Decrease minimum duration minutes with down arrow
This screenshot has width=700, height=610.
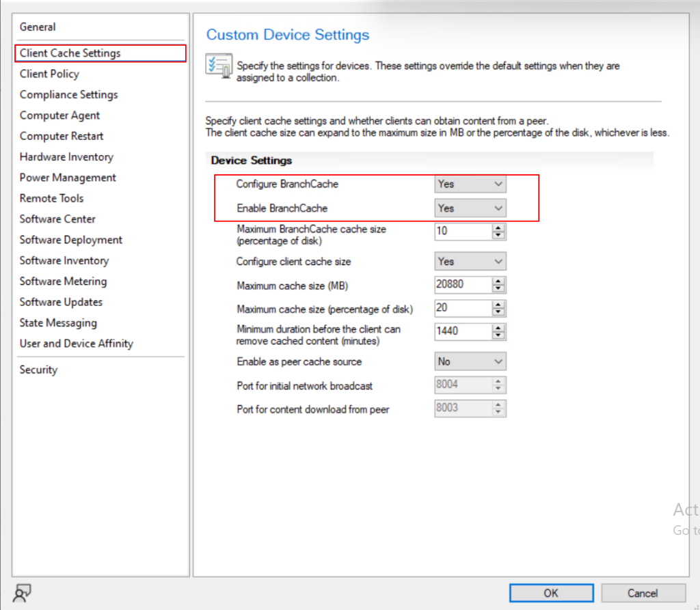pos(499,335)
